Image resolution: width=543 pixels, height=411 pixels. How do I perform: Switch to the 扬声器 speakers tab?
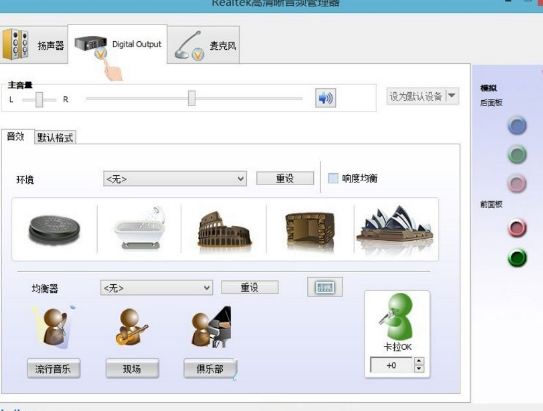[x=33, y=45]
